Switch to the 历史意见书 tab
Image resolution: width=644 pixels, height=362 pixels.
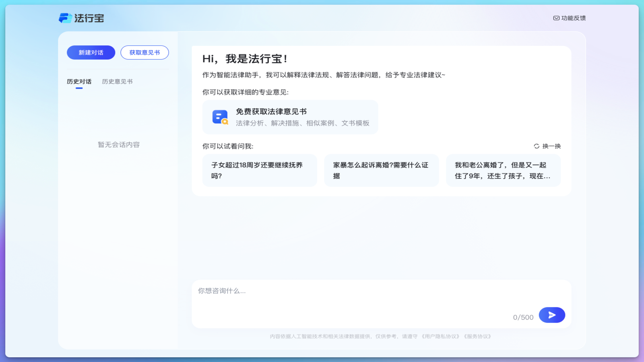[x=118, y=81]
